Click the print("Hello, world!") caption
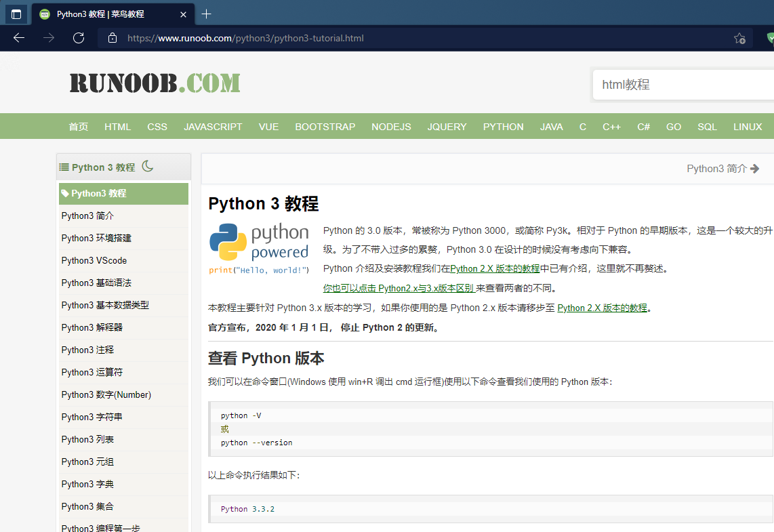The height and width of the screenshot is (532, 774). (x=259, y=270)
